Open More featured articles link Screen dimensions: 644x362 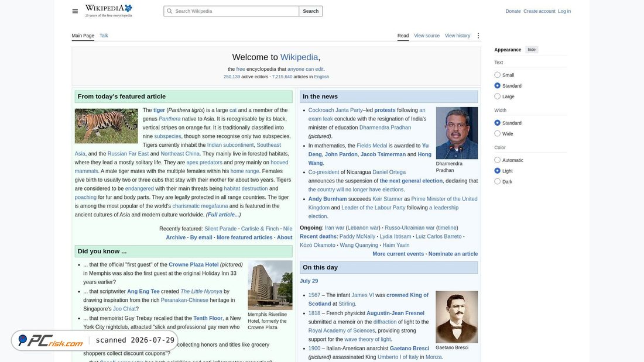[244, 237]
